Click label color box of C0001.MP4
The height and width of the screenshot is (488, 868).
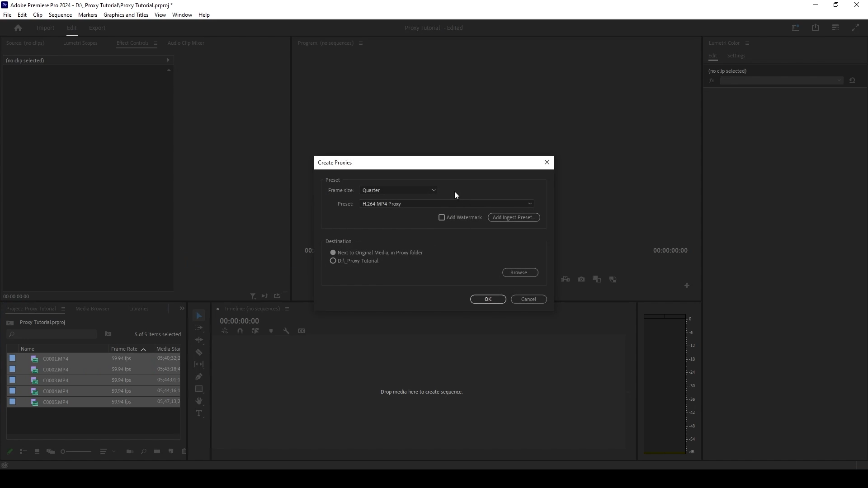[13, 359]
